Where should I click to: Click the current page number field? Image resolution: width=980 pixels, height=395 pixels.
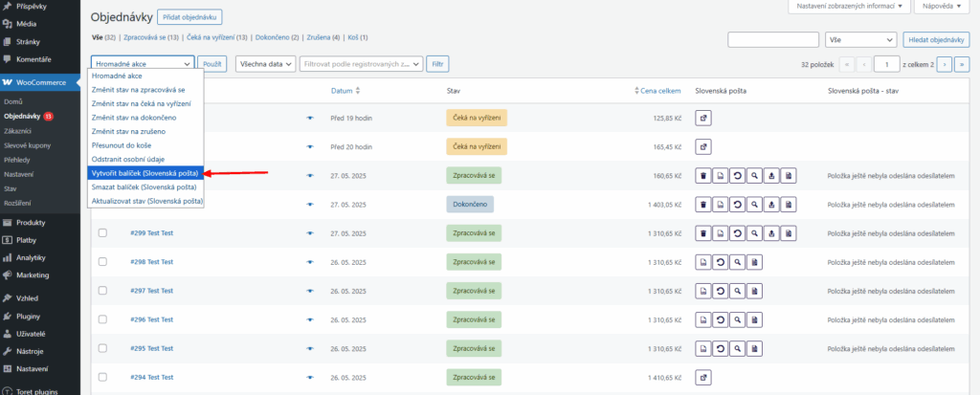click(886, 64)
